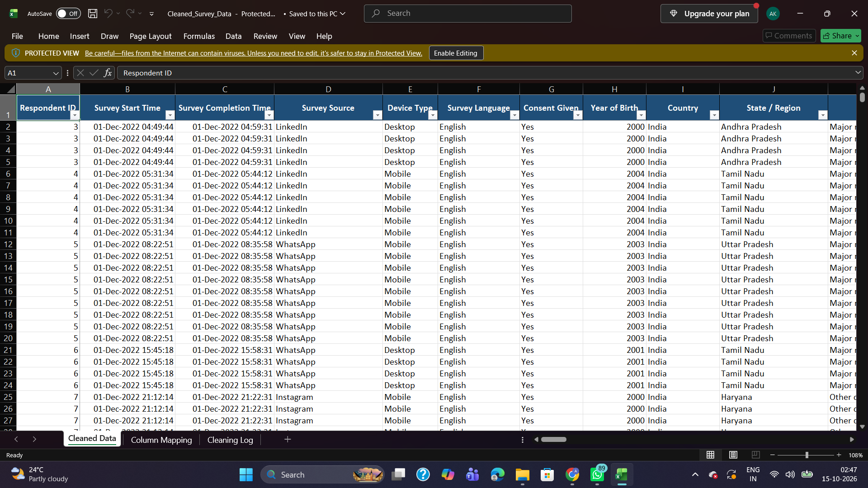Open filter dropdown for Year of Birth
Screen dimensions: 868x488
coord(641,115)
